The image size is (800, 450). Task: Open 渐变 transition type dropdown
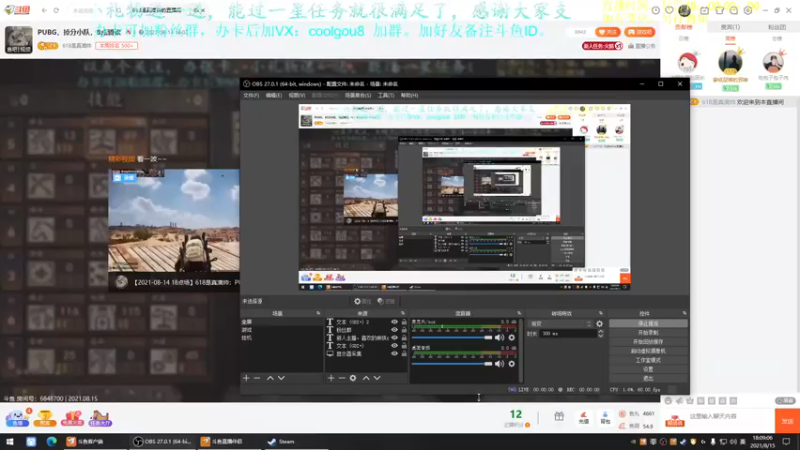(x=561, y=323)
